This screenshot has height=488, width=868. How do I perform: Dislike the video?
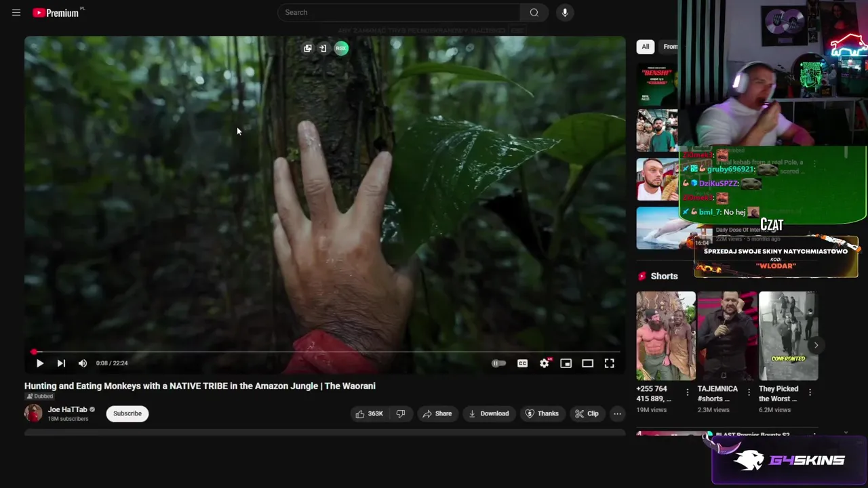[x=401, y=413]
